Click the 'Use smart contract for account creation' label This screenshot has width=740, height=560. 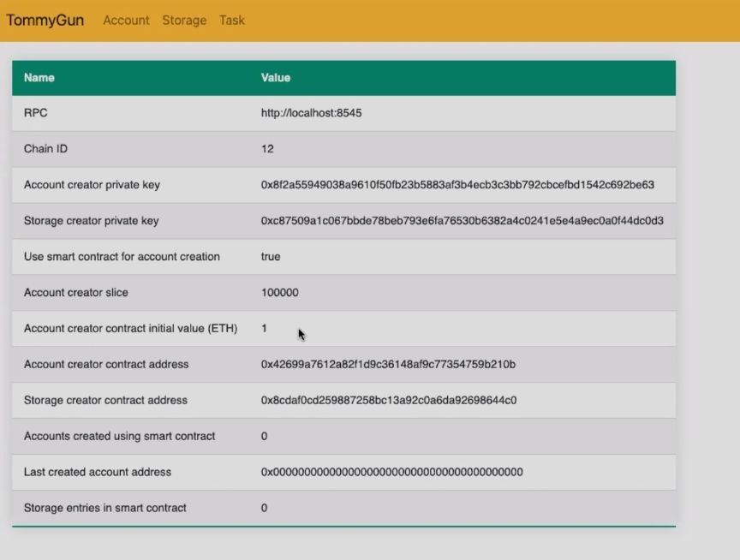(x=122, y=257)
